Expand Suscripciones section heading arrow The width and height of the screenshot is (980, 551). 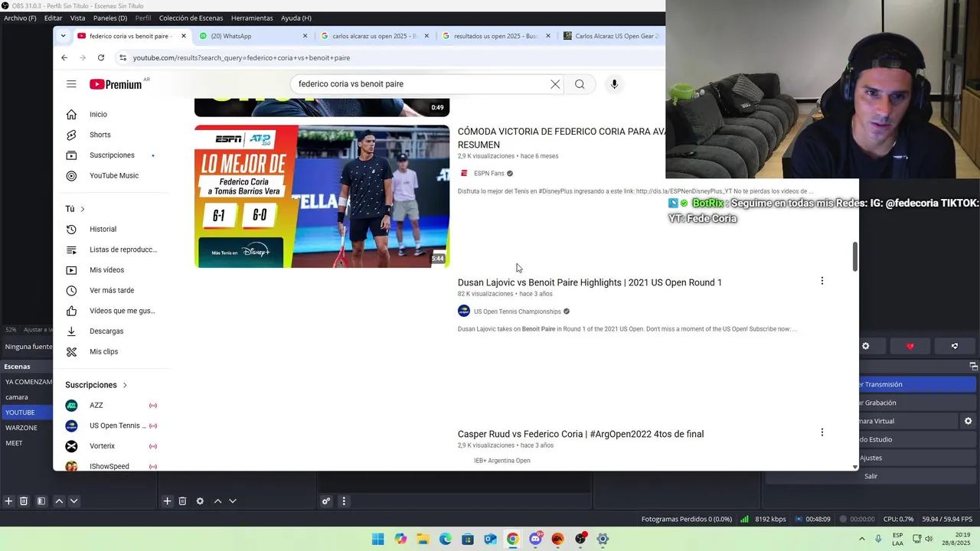tap(125, 385)
